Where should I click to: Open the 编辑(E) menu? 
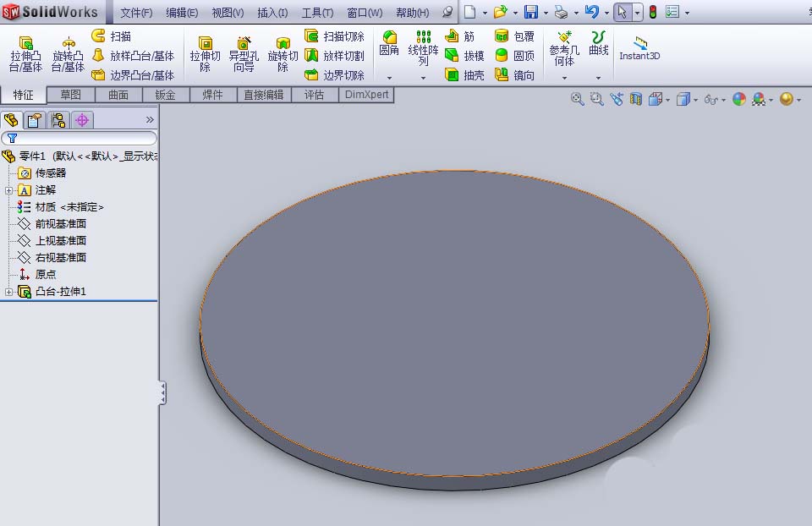coord(182,13)
